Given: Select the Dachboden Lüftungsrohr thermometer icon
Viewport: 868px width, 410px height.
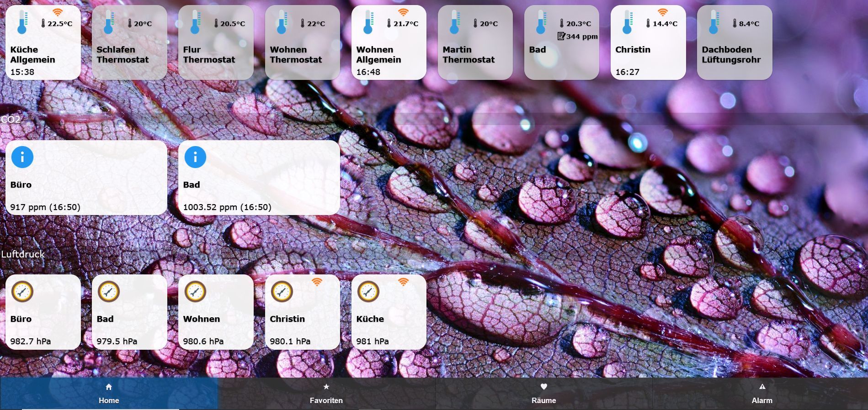Looking at the screenshot, I should pos(714,22).
